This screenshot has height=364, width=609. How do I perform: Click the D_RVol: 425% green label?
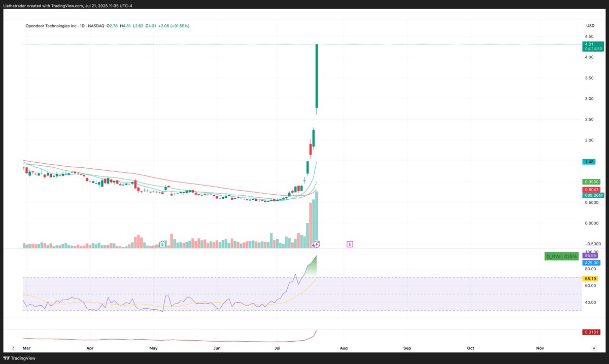click(561, 257)
